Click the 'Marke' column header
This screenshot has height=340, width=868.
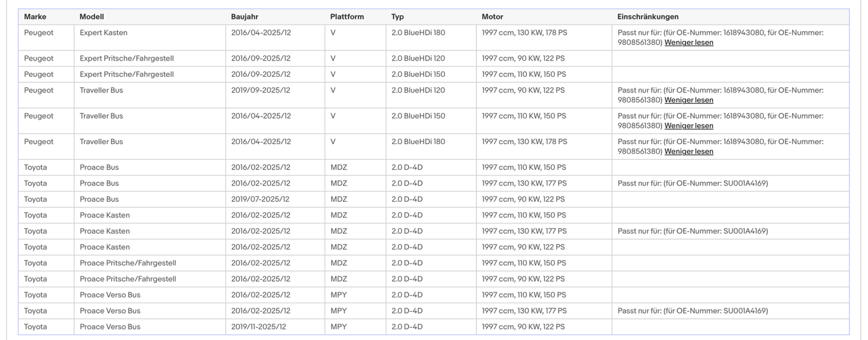pyautogui.click(x=35, y=17)
